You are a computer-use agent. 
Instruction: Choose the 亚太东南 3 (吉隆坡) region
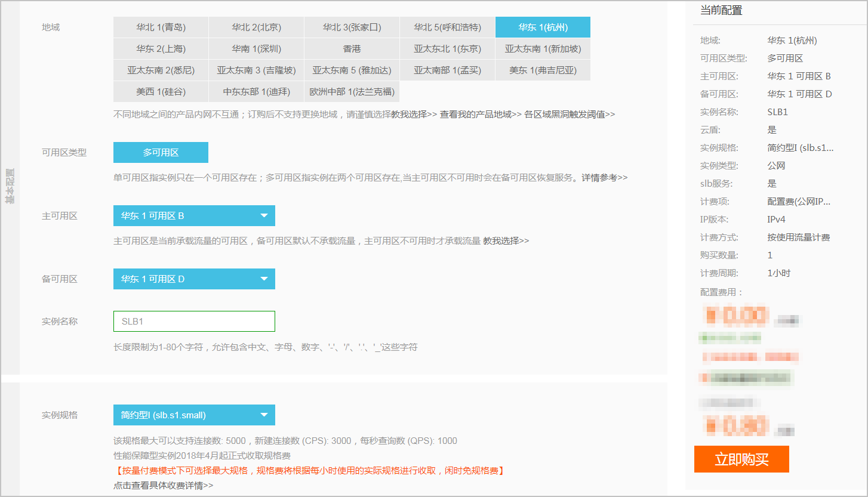click(256, 70)
